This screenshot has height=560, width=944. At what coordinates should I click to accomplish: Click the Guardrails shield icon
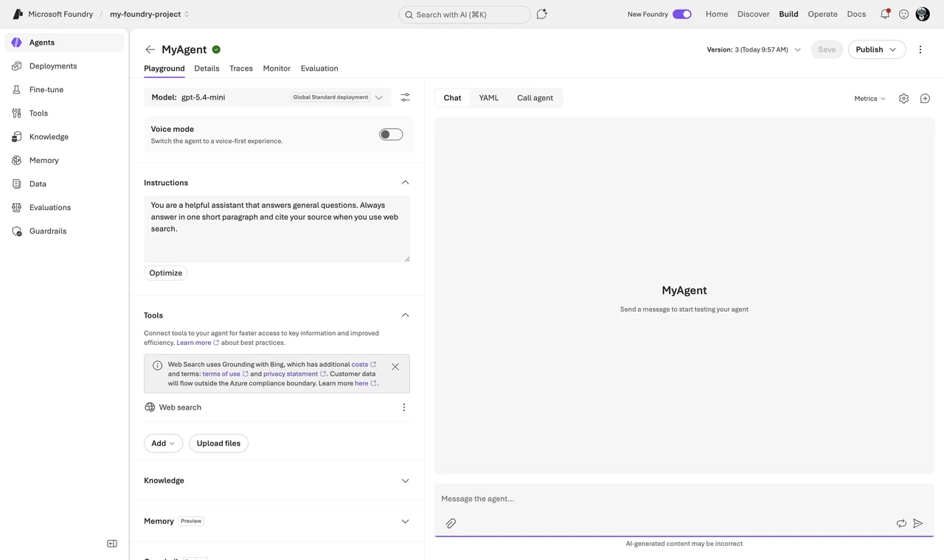coord(16,231)
